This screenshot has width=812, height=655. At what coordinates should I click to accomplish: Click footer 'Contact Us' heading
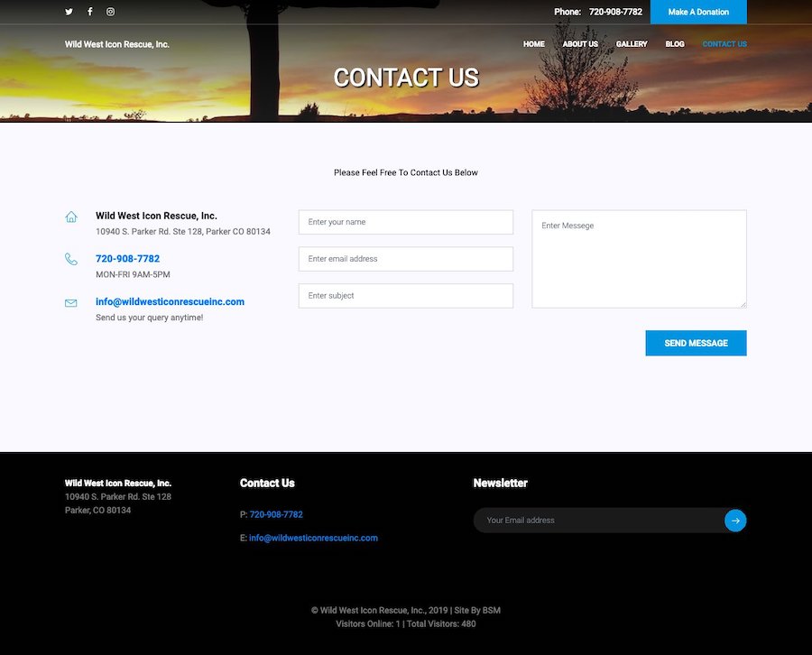tap(267, 483)
